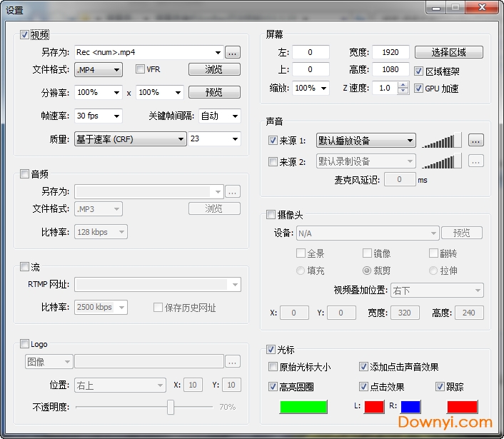Toggle the VFR checkbox
This screenshot has height=439, width=504.
140,69
